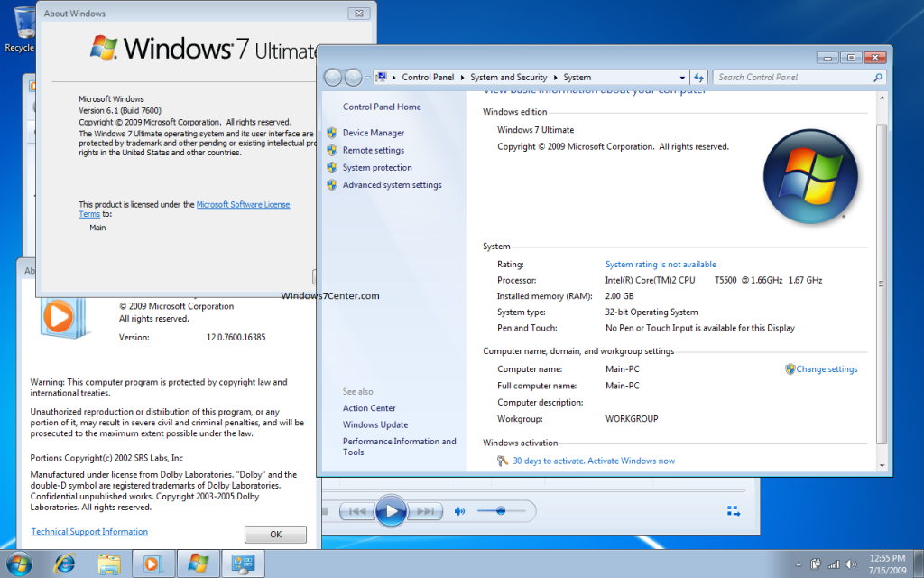Click Activate Windows now link
Viewport: 924px width, 578px height.
pos(594,461)
